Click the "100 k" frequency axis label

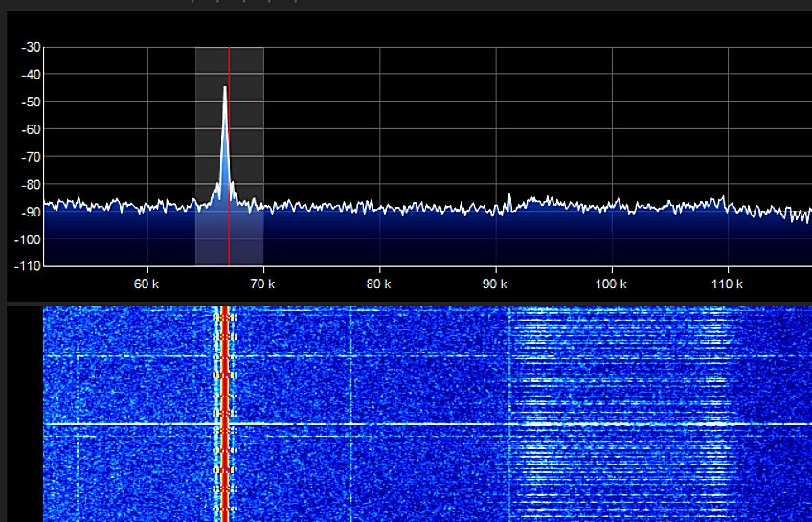tap(611, 284)
